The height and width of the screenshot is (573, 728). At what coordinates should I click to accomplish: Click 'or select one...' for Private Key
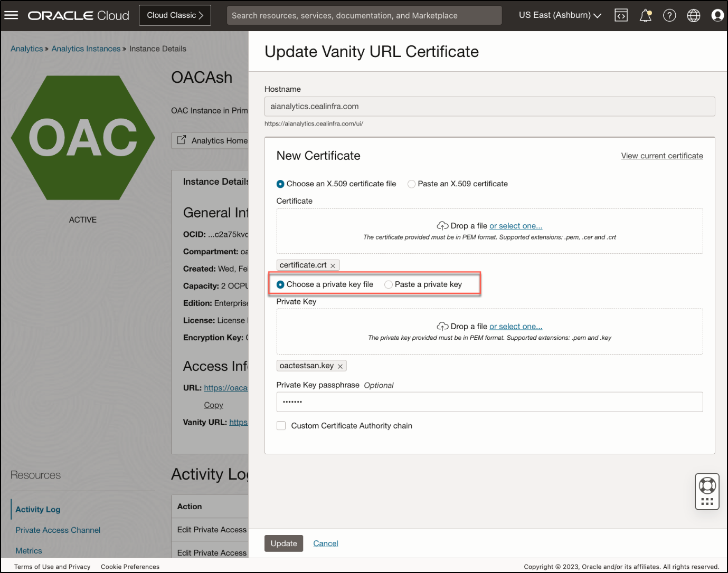click(516, 327)
